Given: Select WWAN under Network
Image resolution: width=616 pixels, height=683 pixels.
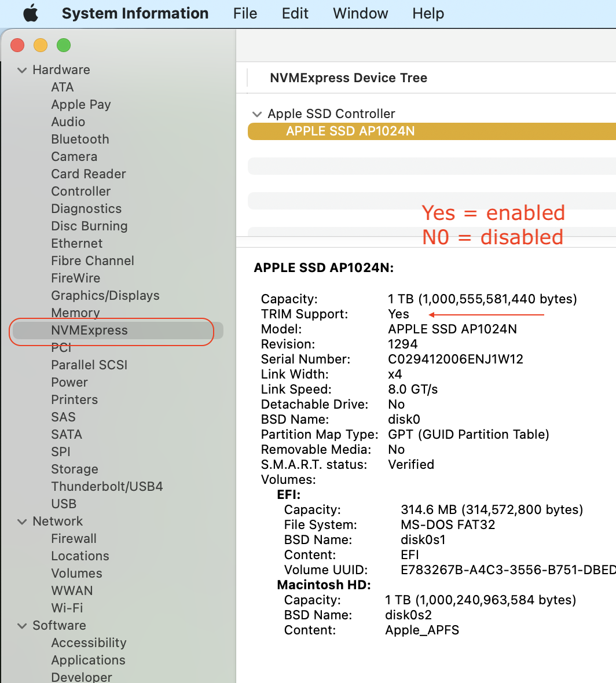Looking at the screenshot, I should [x=72, y=591].
